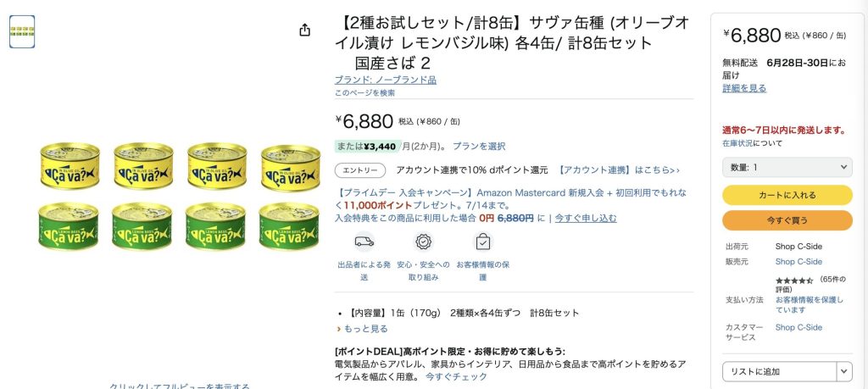Select the product thumbnail image
Viewport: 868px width, 389px height.
pos(22,31)
